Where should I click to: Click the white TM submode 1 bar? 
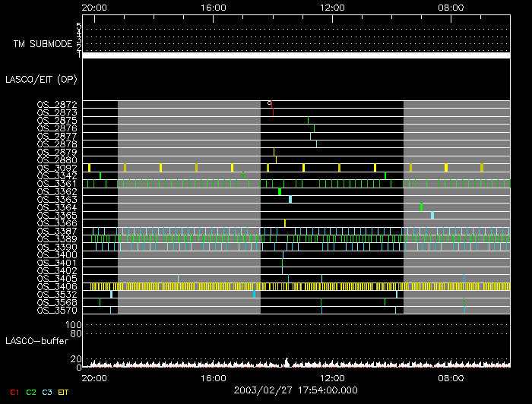tap(296, 55)
